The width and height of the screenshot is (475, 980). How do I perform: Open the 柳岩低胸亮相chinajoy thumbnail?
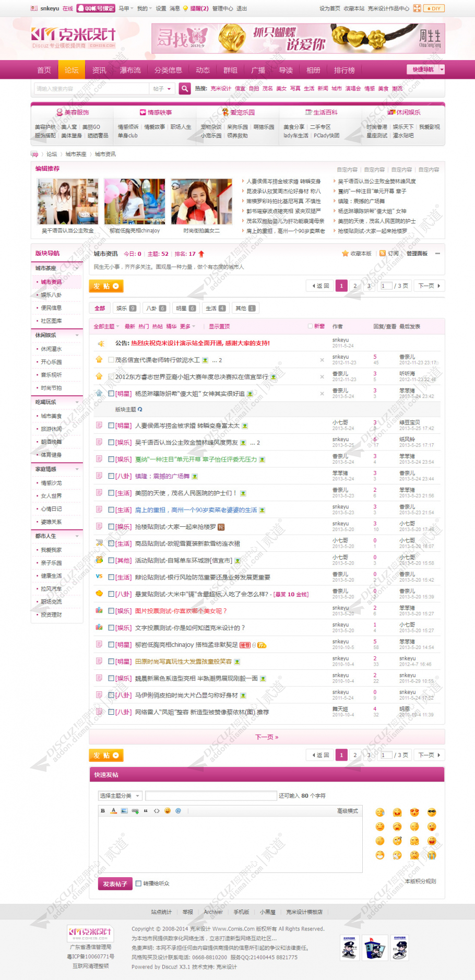pos(135,202)
